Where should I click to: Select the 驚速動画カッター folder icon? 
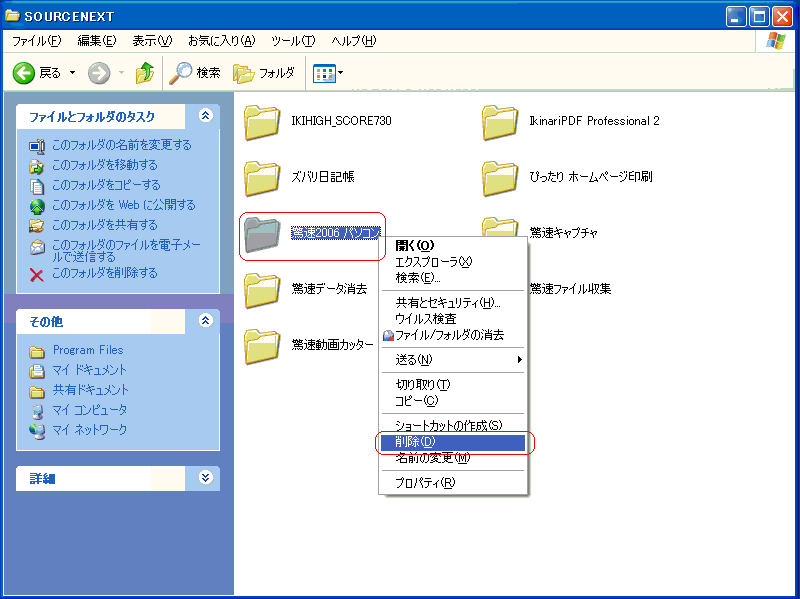click(x=262, y=346)
